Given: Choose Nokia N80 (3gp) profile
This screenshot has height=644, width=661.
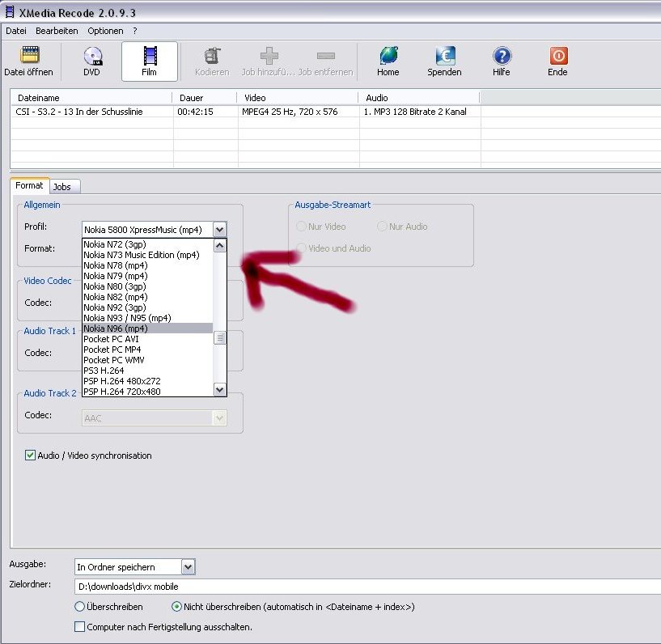Looking at the screenshot, I should point(147,286).
